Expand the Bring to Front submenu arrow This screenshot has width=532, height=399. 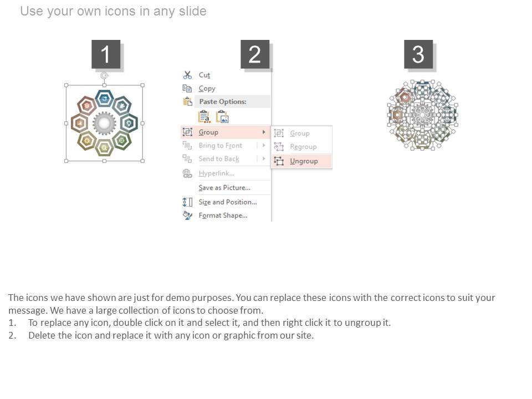[264, 146]
